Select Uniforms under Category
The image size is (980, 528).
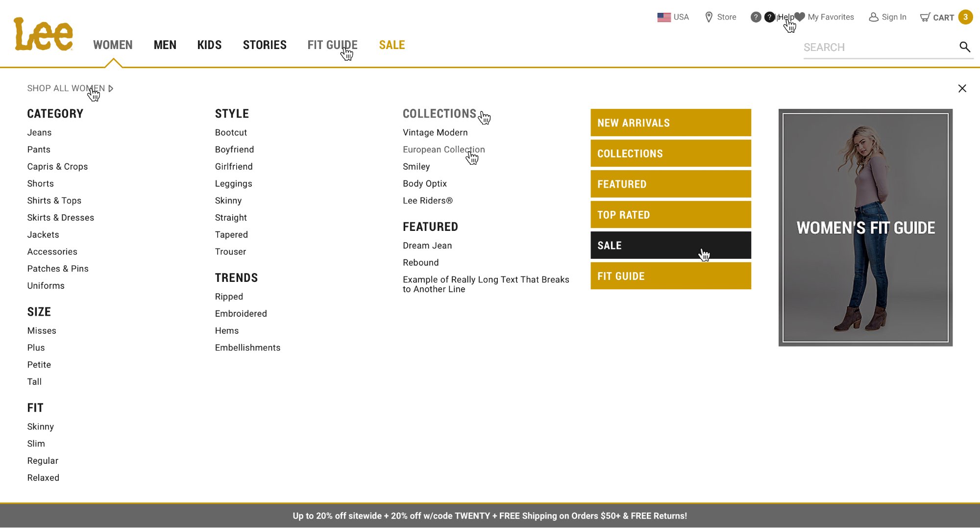46,286
